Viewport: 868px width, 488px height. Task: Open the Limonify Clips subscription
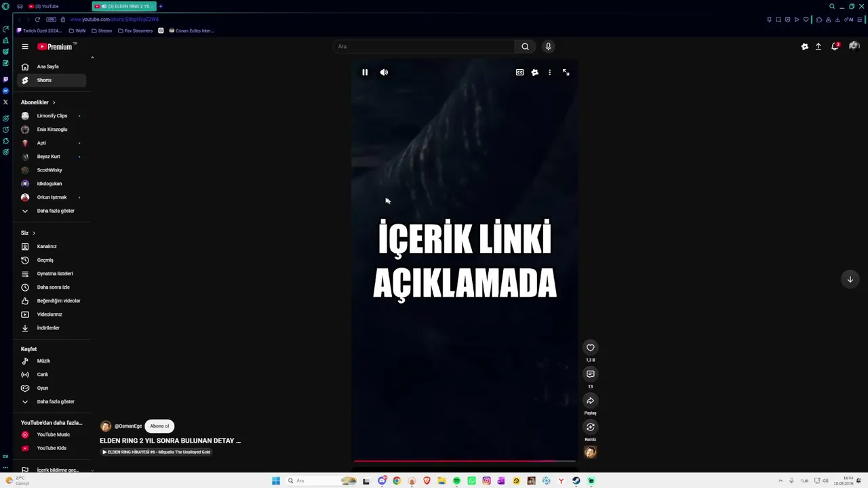[x=53, y=116]
